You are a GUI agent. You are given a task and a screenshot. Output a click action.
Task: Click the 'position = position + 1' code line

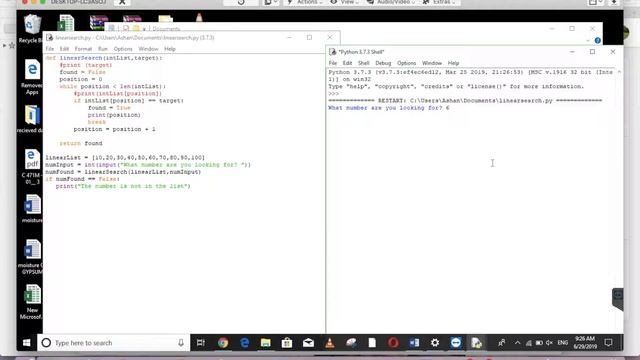point(115,129)
